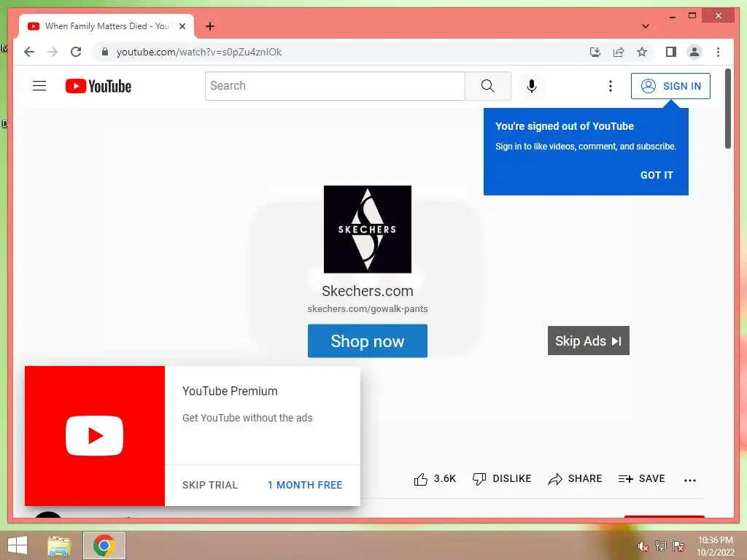
Task: Skip the ad with Skip Ads
Action: pos(589,341)
